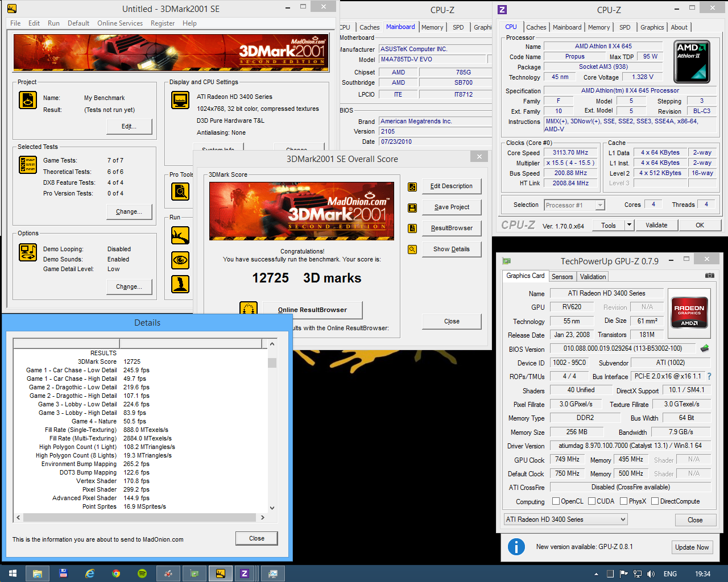Open the Processor #1 selection dropdown
728x582 pixels.
[x=574, y=205]
